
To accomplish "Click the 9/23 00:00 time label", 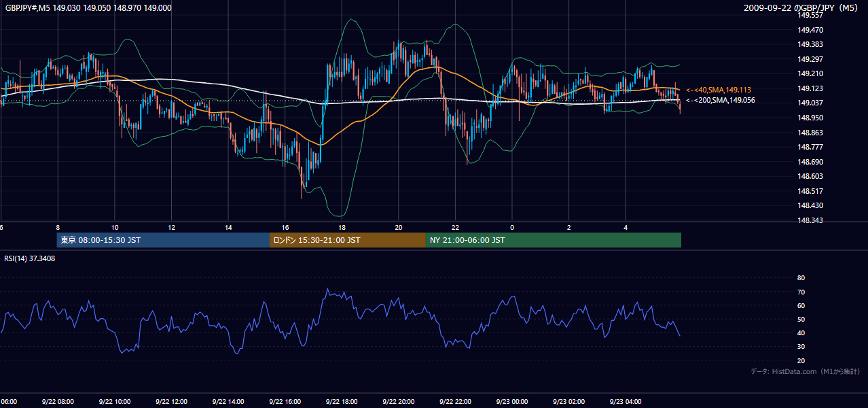I will click(x=512, y=402).
